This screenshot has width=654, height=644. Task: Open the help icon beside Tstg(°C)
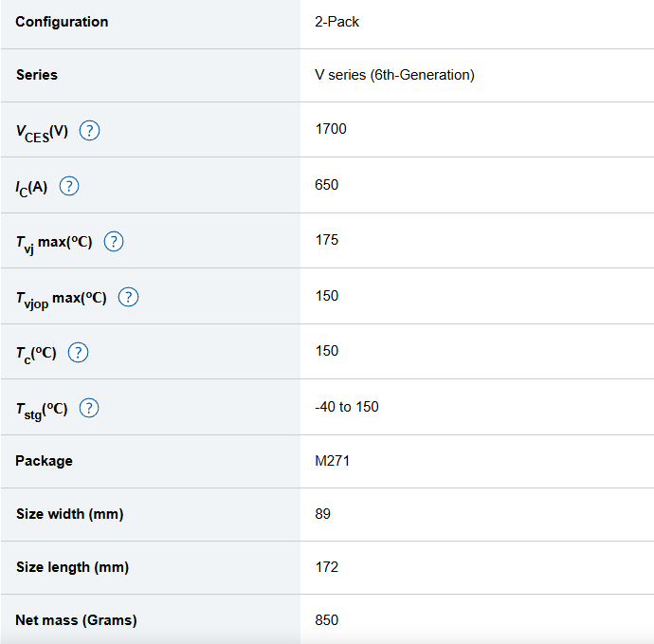click(x=89, y=408)
